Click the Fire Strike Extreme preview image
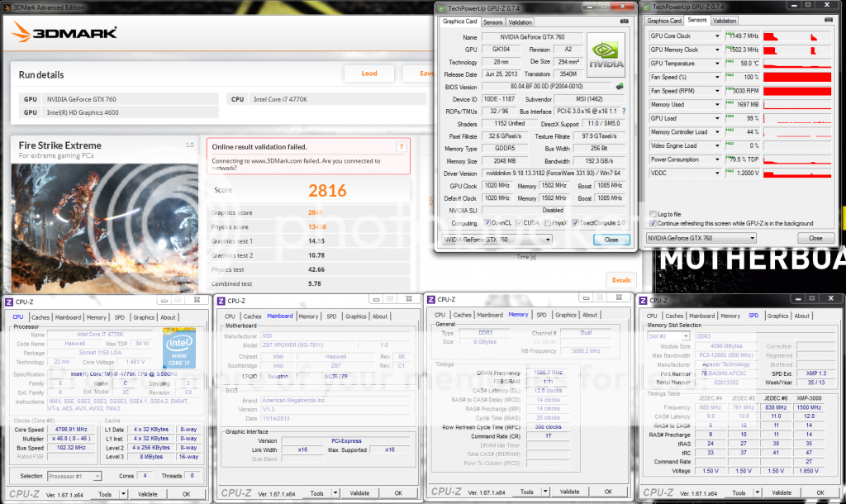 (103, 225)
